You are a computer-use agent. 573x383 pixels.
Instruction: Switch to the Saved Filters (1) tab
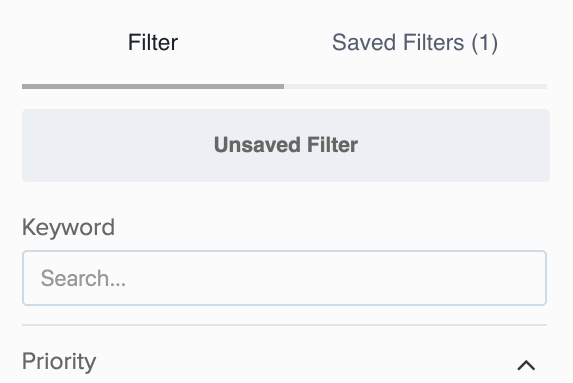click(x=415, y=42)
